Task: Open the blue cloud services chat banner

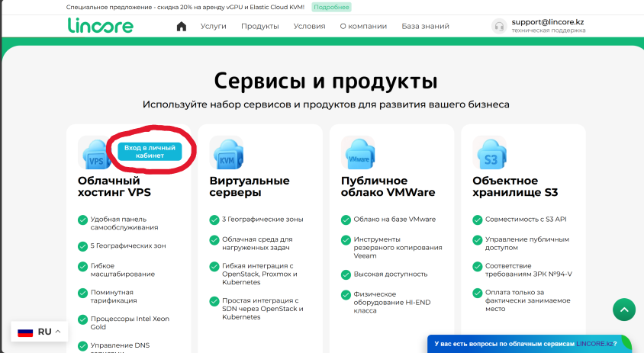Action: (x=526, y=344)
